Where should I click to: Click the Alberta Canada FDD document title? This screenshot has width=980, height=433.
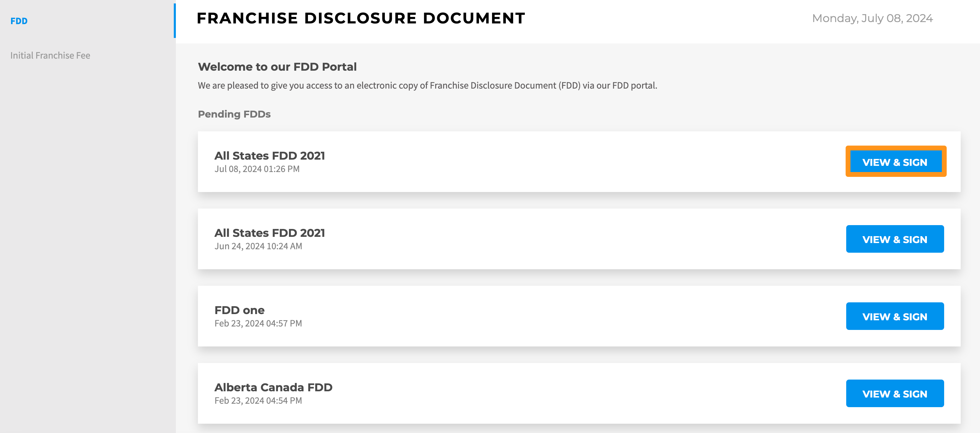point(273,387)
